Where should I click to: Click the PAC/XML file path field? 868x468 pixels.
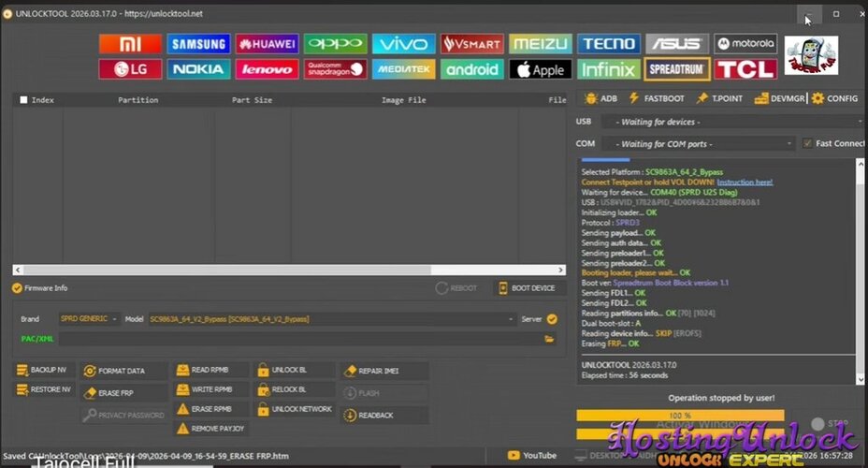300,339
